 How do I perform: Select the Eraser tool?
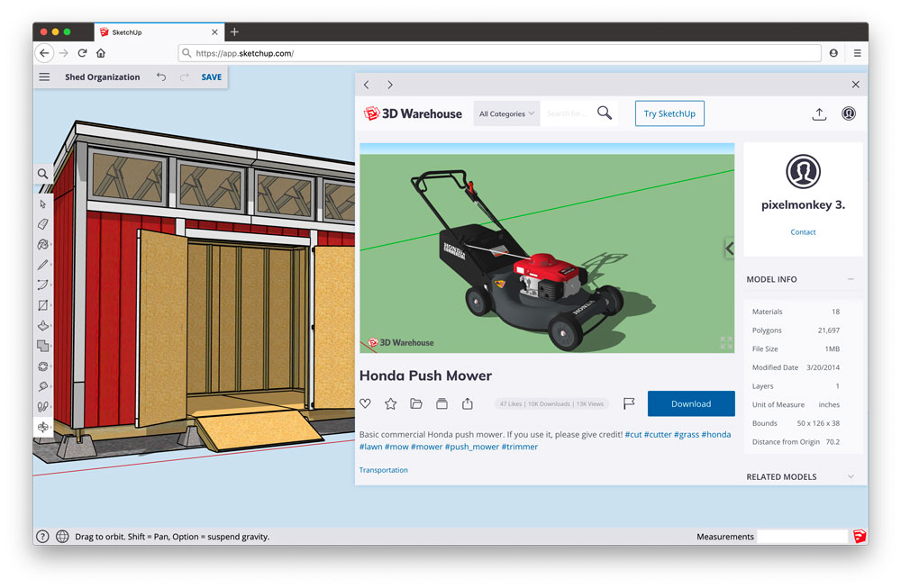(x=43, y=224)
